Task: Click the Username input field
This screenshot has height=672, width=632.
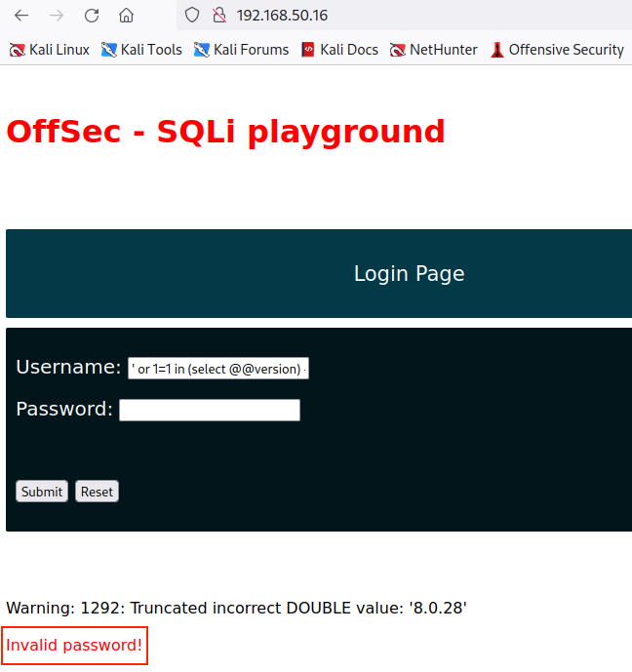Action: pyautogui.click(x=218, y=369)
